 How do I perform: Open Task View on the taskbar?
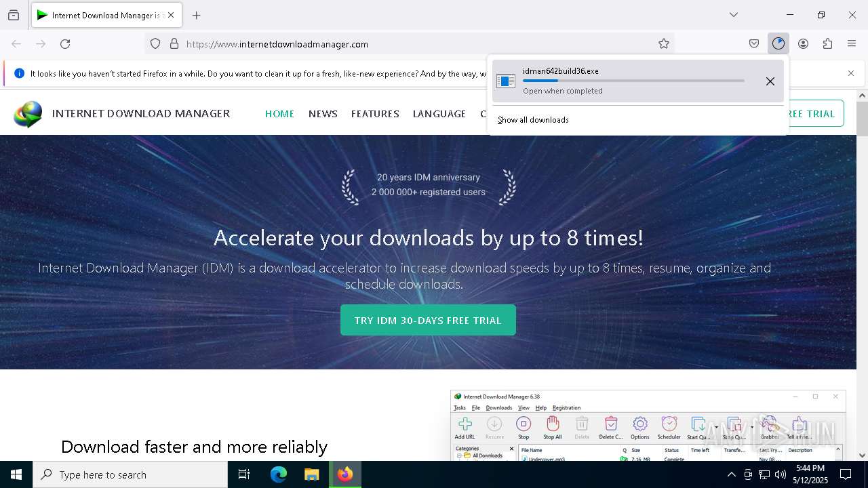244,474
